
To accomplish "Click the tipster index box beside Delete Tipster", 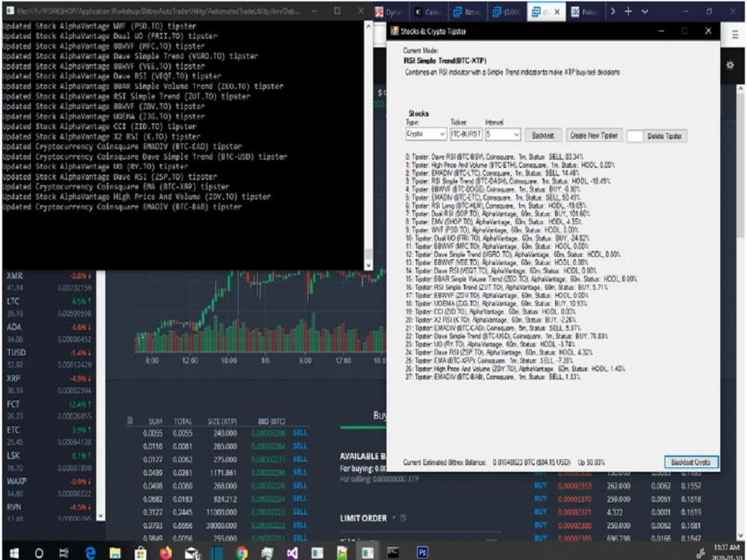I will [634, 136].
